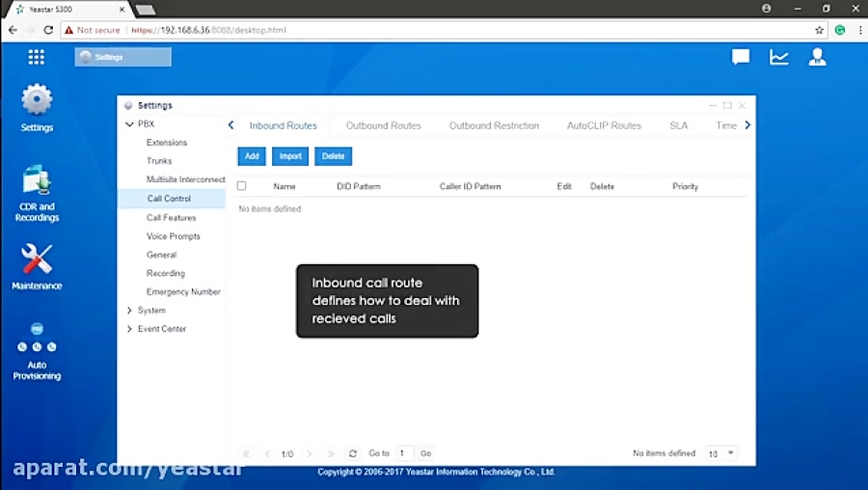Click the user account icon
This screenshot has width=868, height=490.
818,57
